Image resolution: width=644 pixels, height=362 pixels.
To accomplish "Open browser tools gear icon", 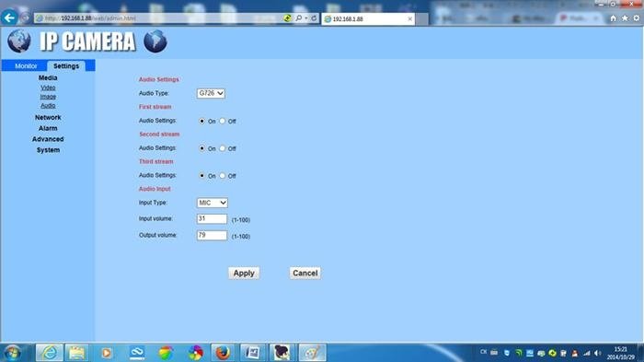I will pos(637,18).
